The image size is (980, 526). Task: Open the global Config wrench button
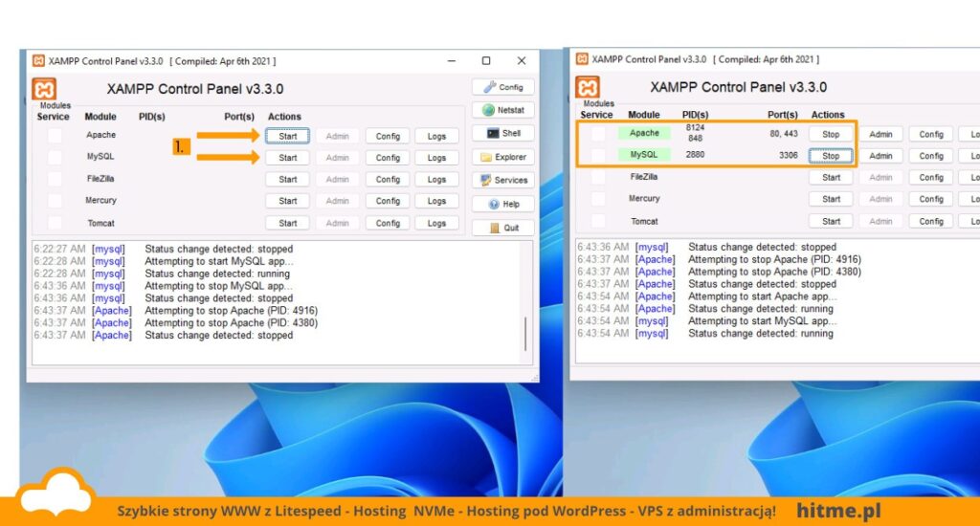(503, 87)
